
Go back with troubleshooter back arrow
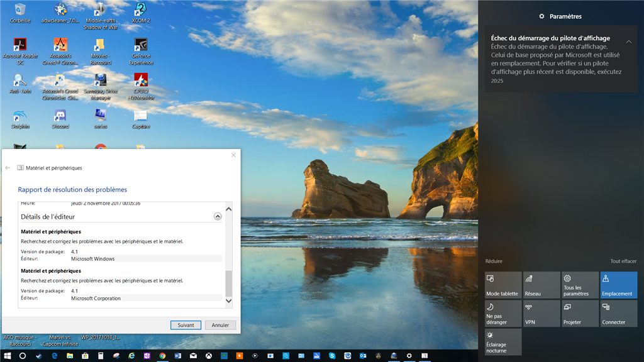[x=8, y=168]
